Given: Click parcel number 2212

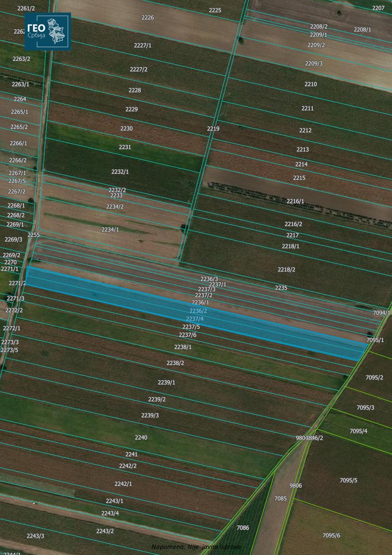Looking at the screenshot, I should [x=305, y=130].
